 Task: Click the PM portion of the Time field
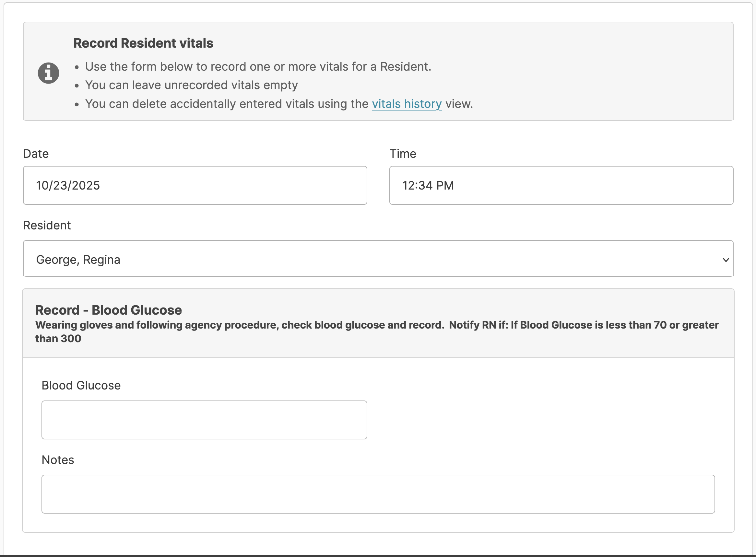(x=445, y=185)
